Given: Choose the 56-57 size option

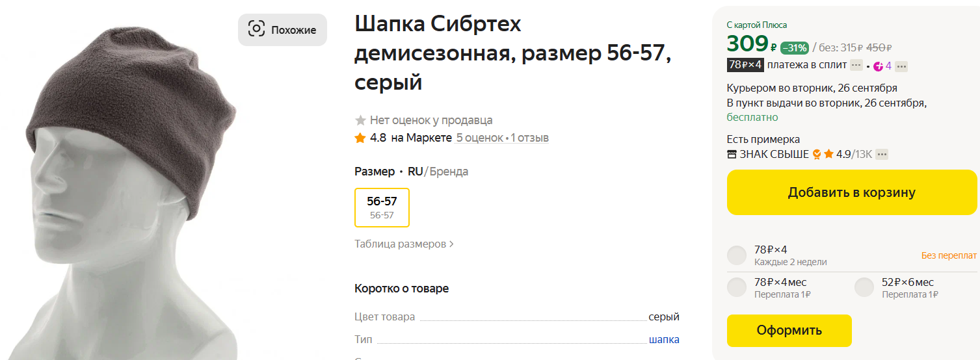Looking at the screenshot, I should pos(382,207).
